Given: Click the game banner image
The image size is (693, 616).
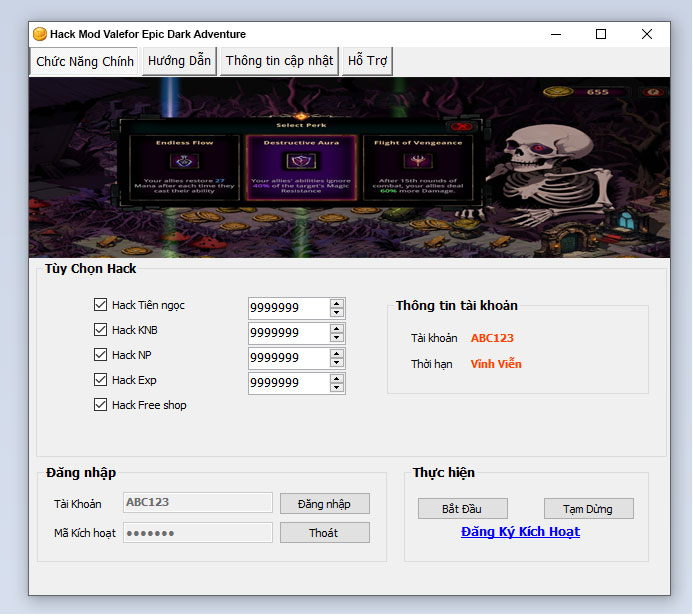Looking at the screenshot, I should click(349, 167).
